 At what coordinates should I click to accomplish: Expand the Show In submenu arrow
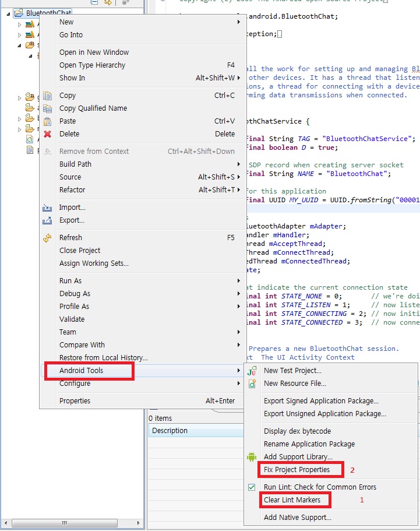(239, 78)
